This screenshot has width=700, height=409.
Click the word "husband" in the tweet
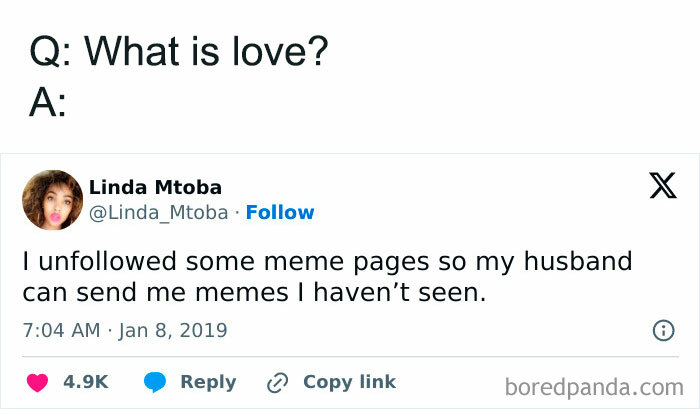pyautogui.click(x=580, y=262)
